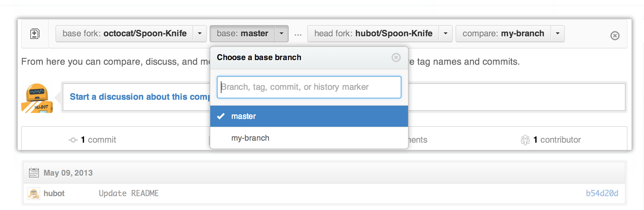This screenshot has width=644, height=210.
Task: Click the pull request diff icon
Action: pyautogui.click(x=35, y=34)
